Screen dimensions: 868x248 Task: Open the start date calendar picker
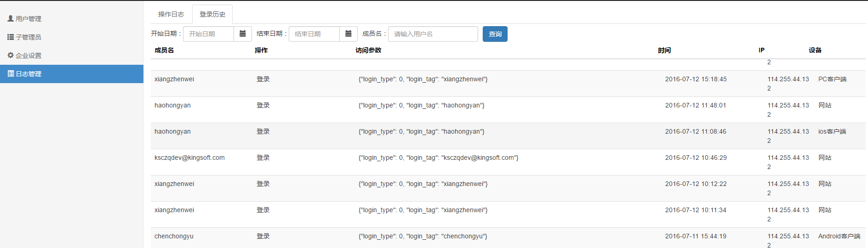(x=243, y=34)
